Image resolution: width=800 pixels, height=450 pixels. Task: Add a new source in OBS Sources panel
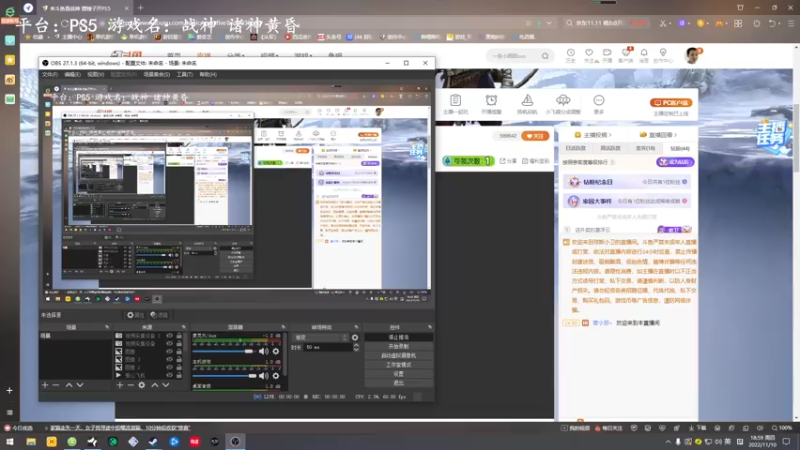(119, 385)
